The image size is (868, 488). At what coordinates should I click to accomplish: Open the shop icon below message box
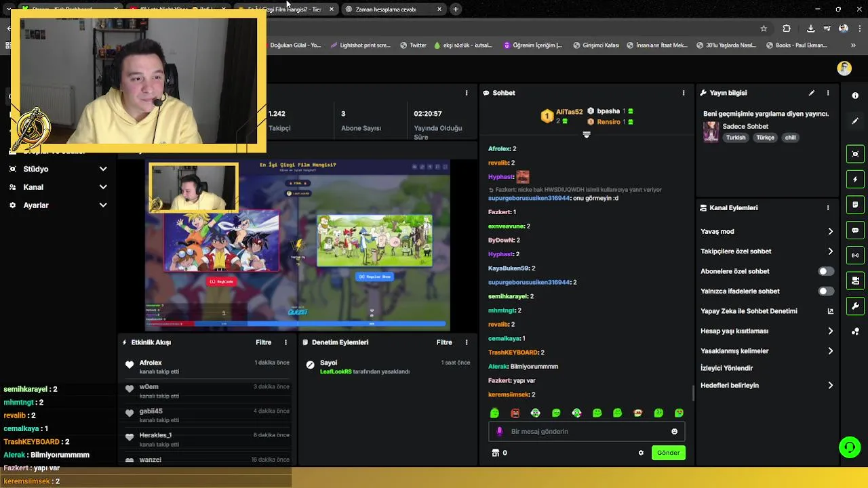495,453
